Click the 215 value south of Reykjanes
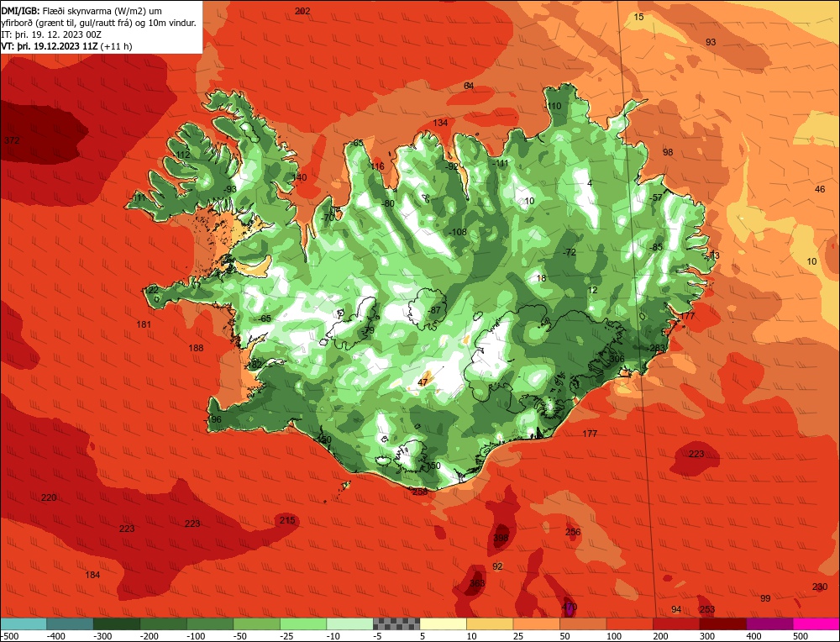840x642 pixels. 287,520
